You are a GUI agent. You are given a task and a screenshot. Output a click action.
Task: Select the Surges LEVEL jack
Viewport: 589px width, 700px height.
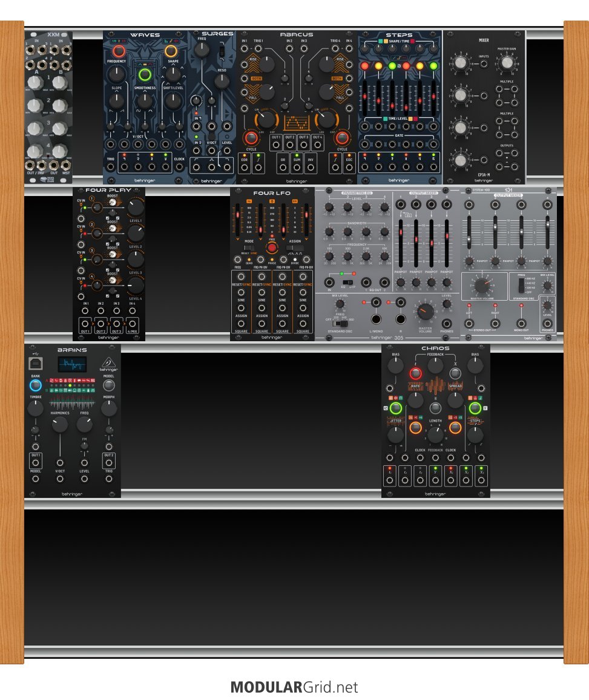click(x=227, y=151)
